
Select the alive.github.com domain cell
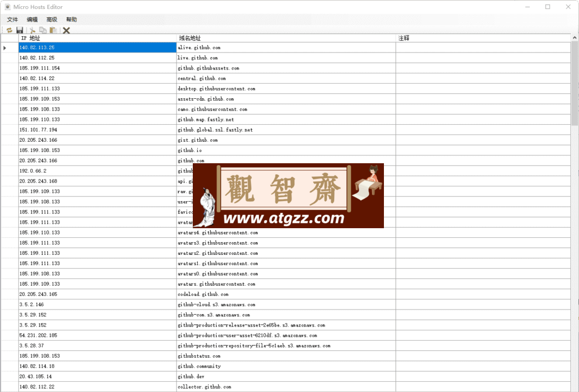tap(286, 47)
